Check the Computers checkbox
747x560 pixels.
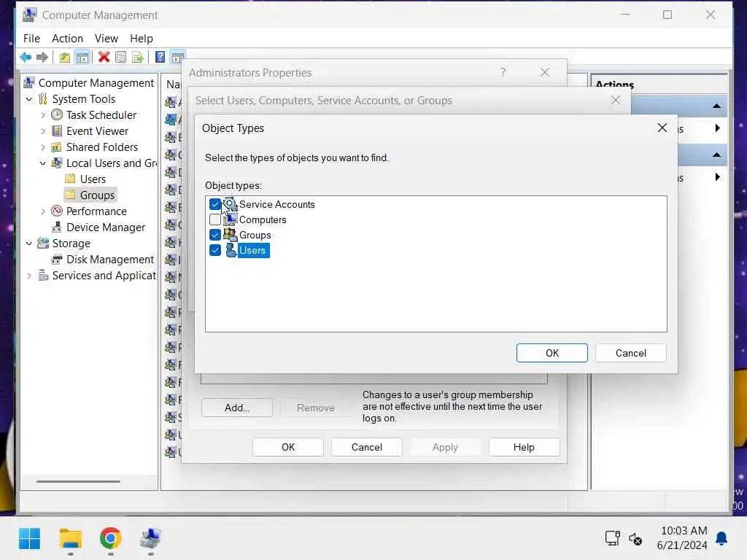[x=215, y=219]
